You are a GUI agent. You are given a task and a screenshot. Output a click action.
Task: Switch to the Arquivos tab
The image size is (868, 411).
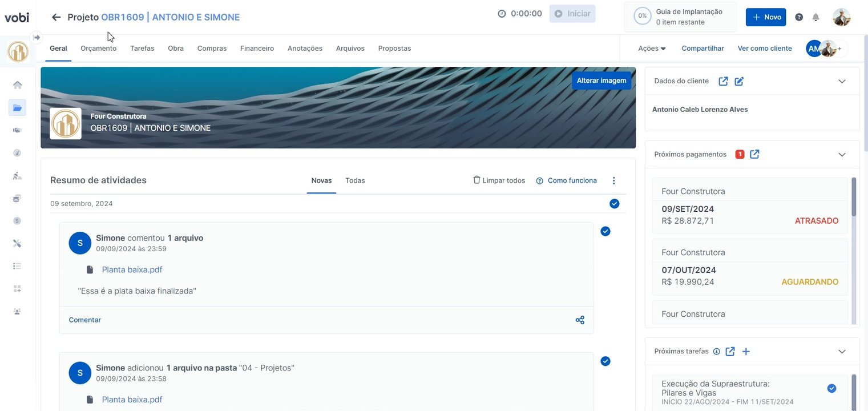point(350,49)
